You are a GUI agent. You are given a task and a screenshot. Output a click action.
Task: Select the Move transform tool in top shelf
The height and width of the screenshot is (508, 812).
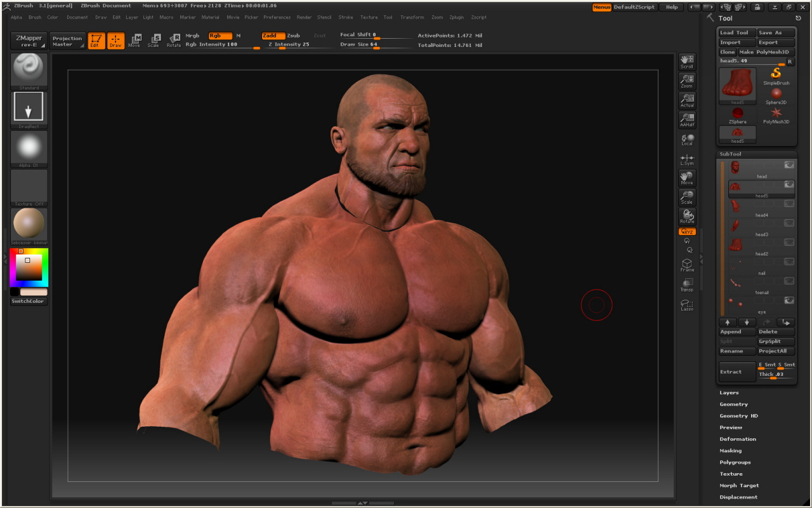point(134,41)
